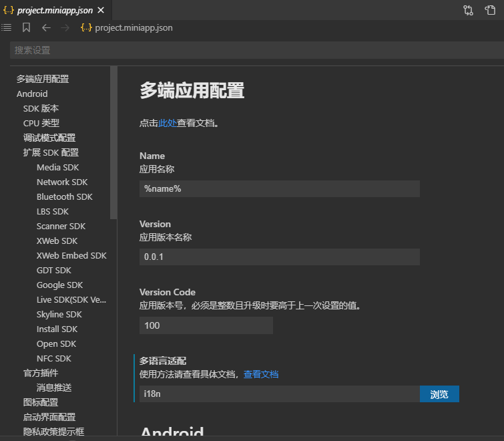The width and height of the screenshot is (504, 441).
Task: Open CPU 类型 section
Action: (x=41, y=123)
